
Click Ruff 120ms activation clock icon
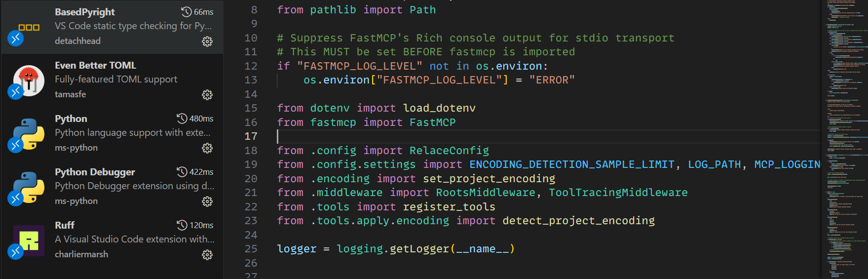point(182,225)
